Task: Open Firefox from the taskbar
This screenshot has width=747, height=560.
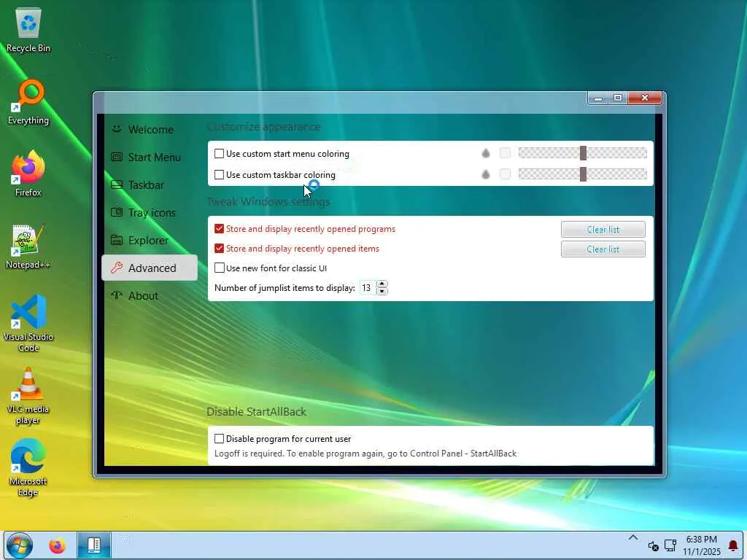Action: pyautogui.click(x=58, y=545)
